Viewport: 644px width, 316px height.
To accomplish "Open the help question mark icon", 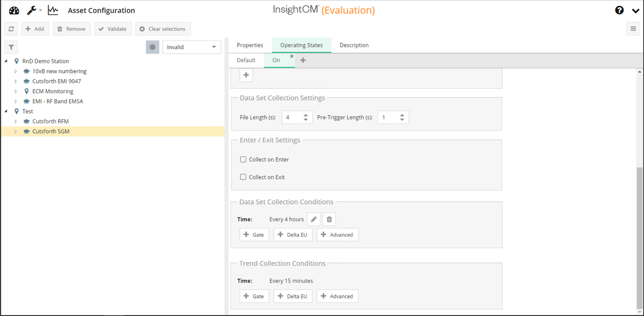I will (620, 10).
